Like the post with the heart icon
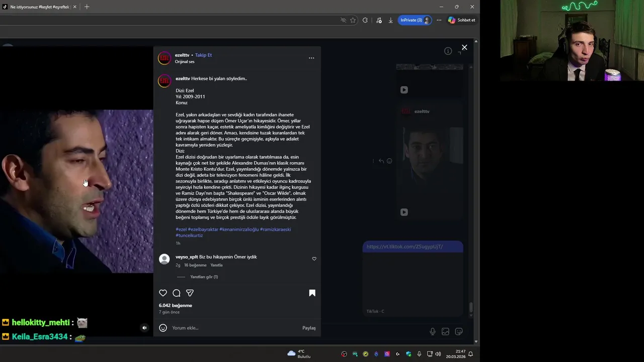 pos(163,293)
